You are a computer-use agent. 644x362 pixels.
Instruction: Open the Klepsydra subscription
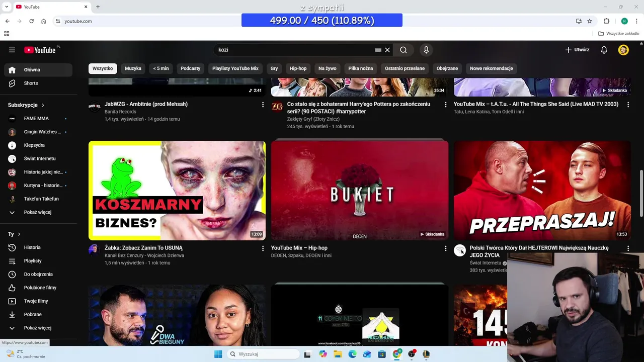coord(38,145)
